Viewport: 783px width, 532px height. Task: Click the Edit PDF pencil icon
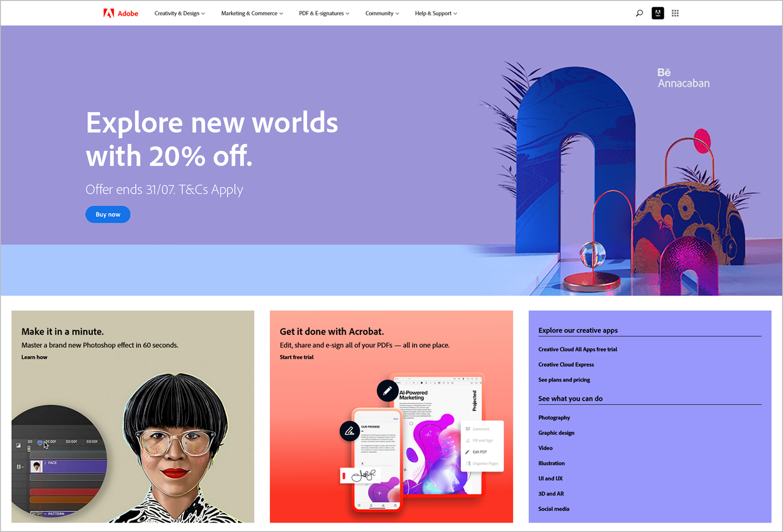[468, 452]
